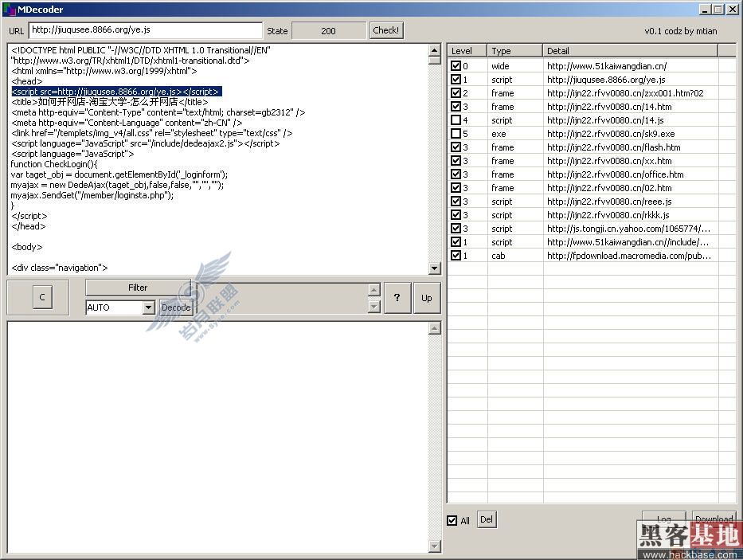This screenshot has width=743, height=560.
Task: Uncheck the reee.js script row checkbox
Action: (456, 201)
